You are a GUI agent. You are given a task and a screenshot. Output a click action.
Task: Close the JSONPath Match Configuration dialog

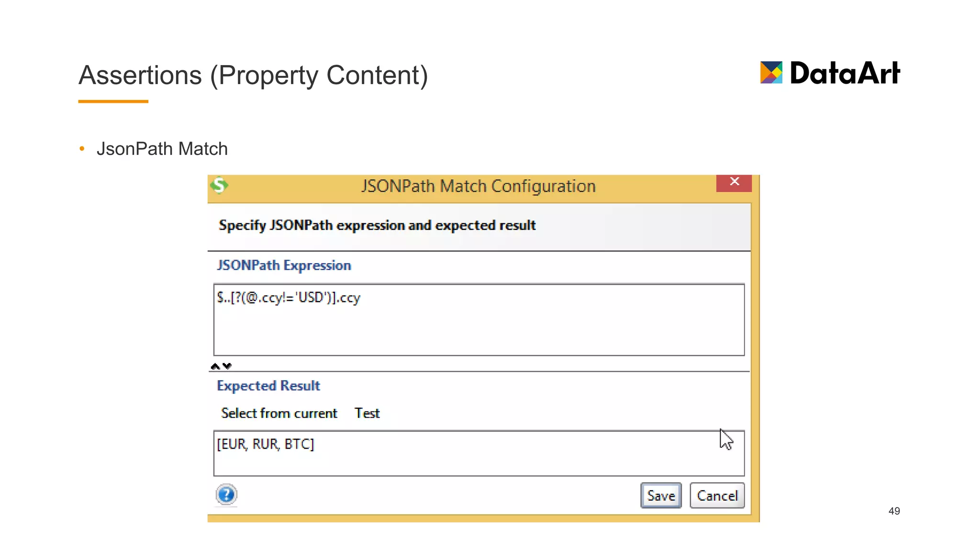(734, 183)
